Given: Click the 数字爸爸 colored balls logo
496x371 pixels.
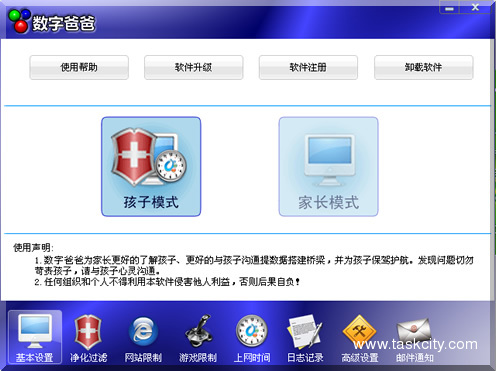Looking at the screenshot, I should coord(19,21).
